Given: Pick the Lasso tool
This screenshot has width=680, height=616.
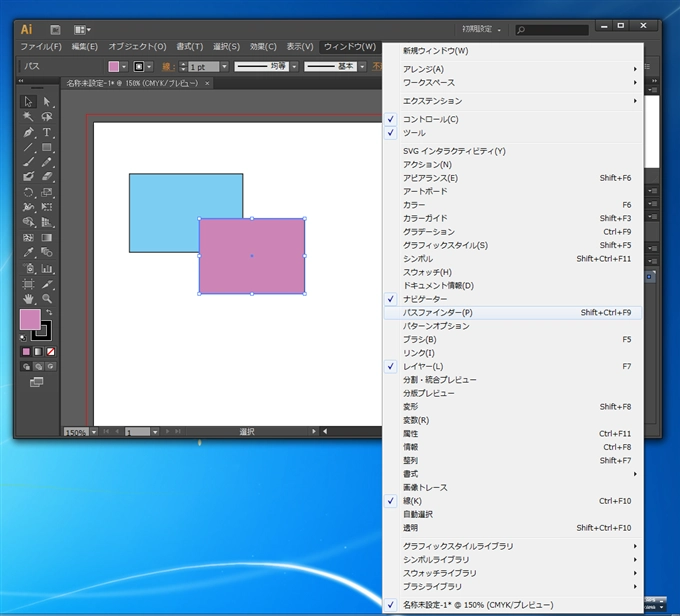Looking at the screenshot, I should point(47,117).
